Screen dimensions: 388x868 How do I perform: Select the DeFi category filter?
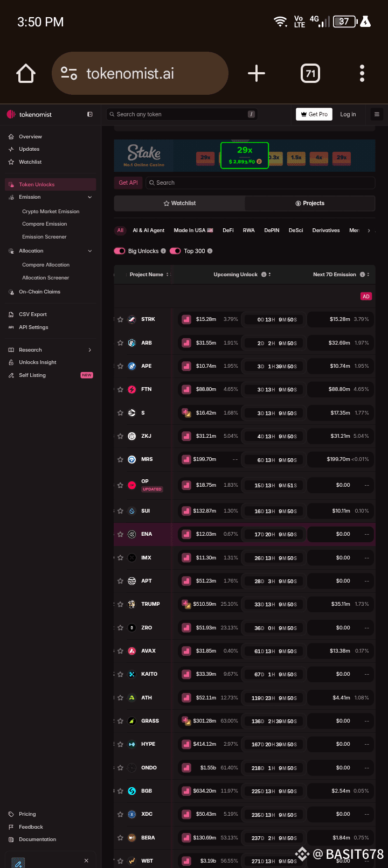tap(228, 230)
